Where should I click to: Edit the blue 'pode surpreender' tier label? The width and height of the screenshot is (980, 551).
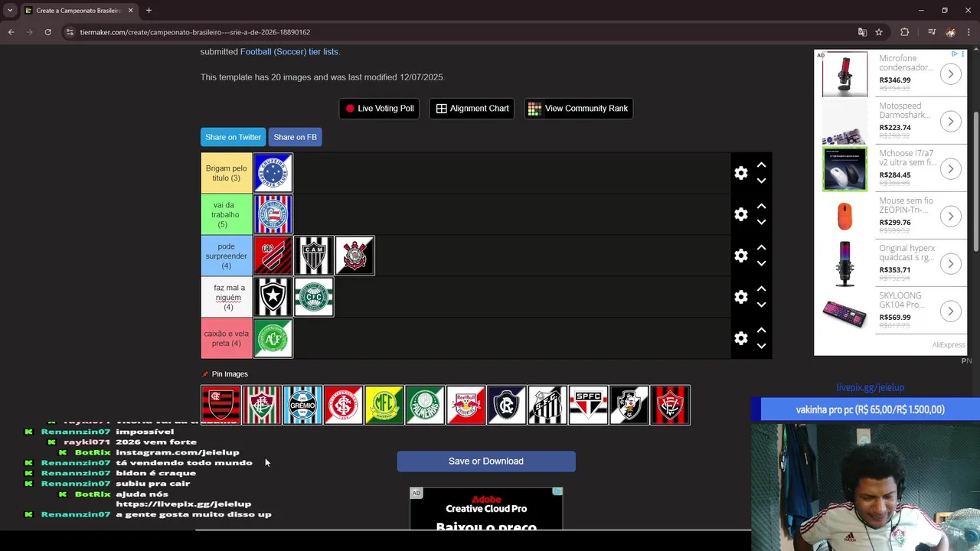click(x=226, y=256)
